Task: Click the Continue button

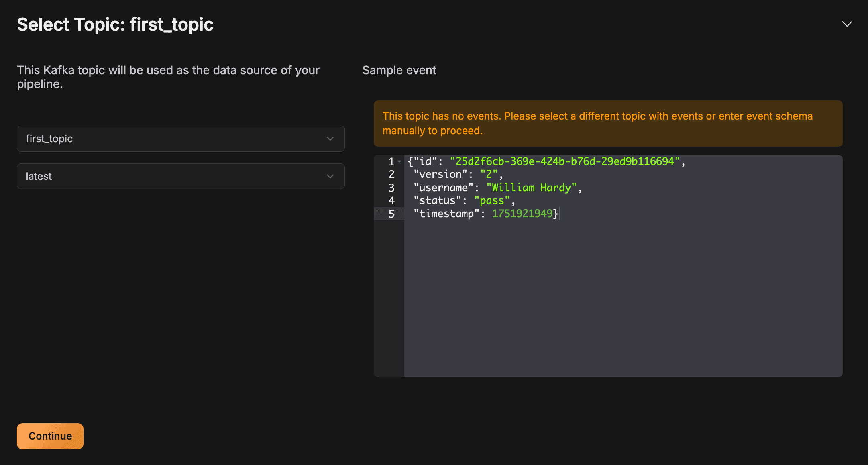Action: click(50, 436)
